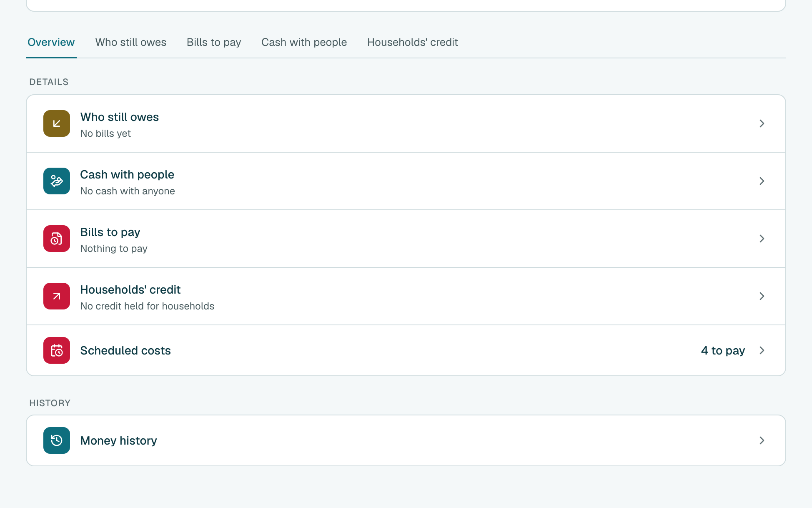Open the Scheduled costs row chevron

pyautogui.click(x=762, y=350)
